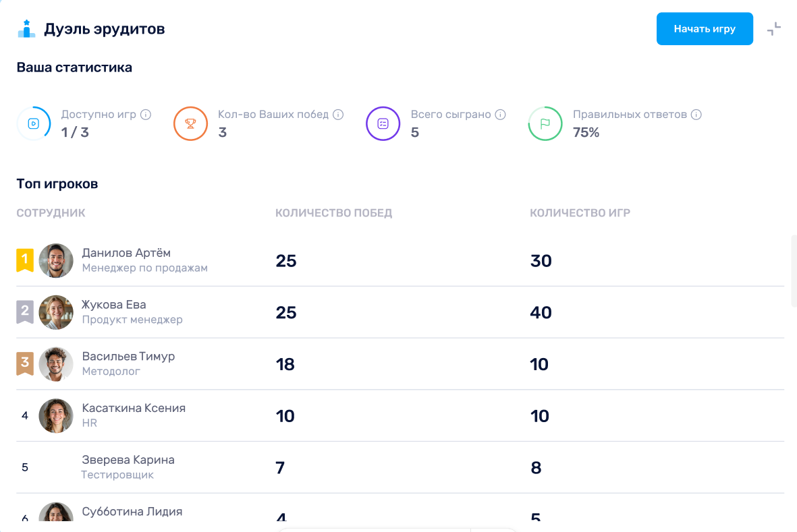Click info icon beside Правильных ответов

tap(696, 115)
